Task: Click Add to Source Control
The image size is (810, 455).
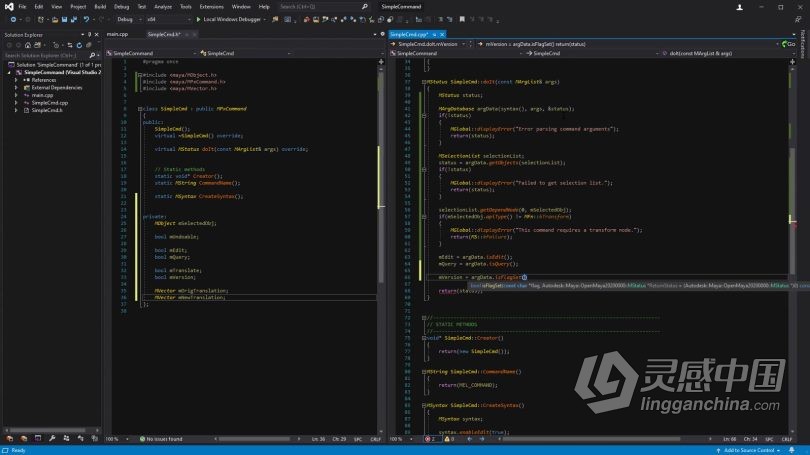Action: click(x=749, y=450)
